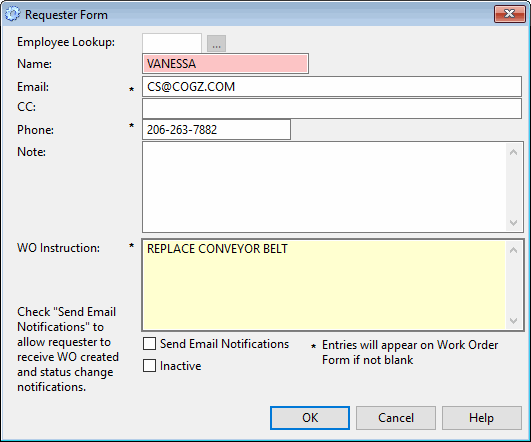Select the Name field containing VANESSA
The height and width of the screenshot is (442, 531).
click(225, 63)
